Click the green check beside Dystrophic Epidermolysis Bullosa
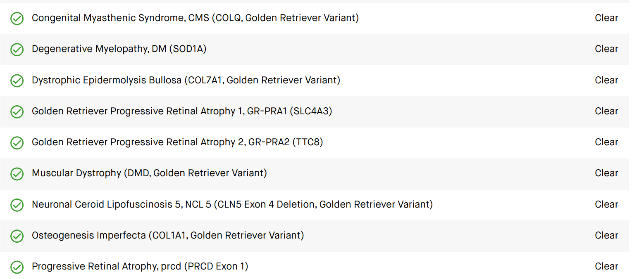Screen dimensions: 644x279 (17, 80)
